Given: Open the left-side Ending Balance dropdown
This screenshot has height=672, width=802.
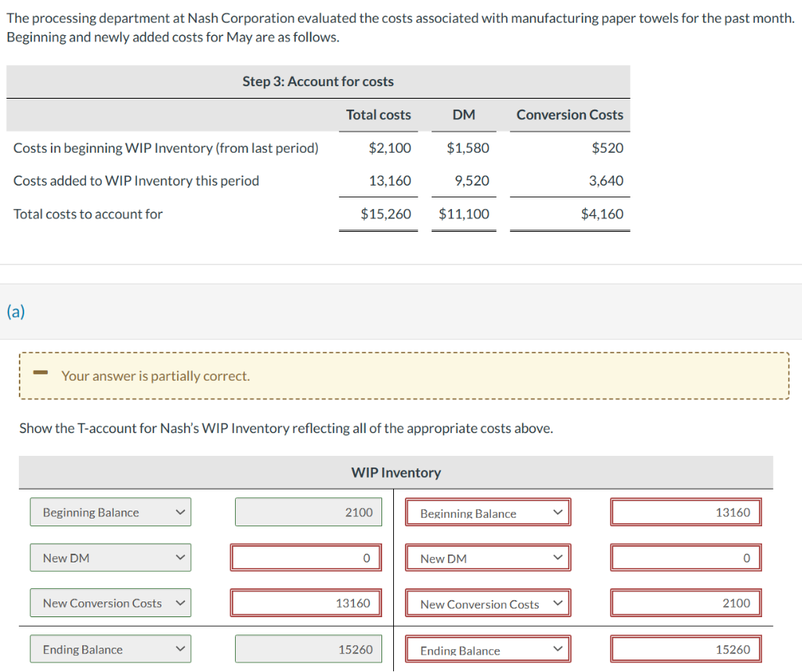Looking at the screenshot, I should point(110,649).
